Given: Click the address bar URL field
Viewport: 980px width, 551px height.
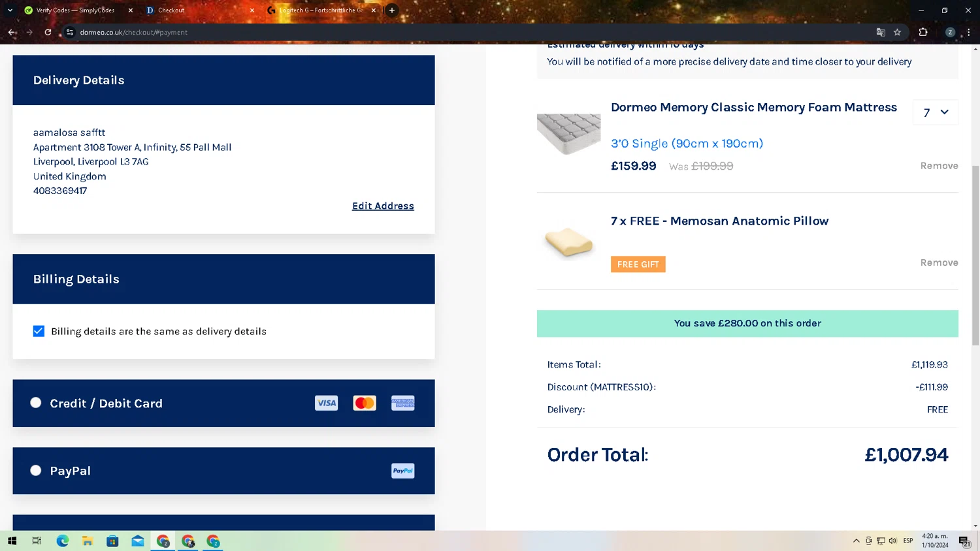Looking at the screenshot, I should tap(470, 32).
